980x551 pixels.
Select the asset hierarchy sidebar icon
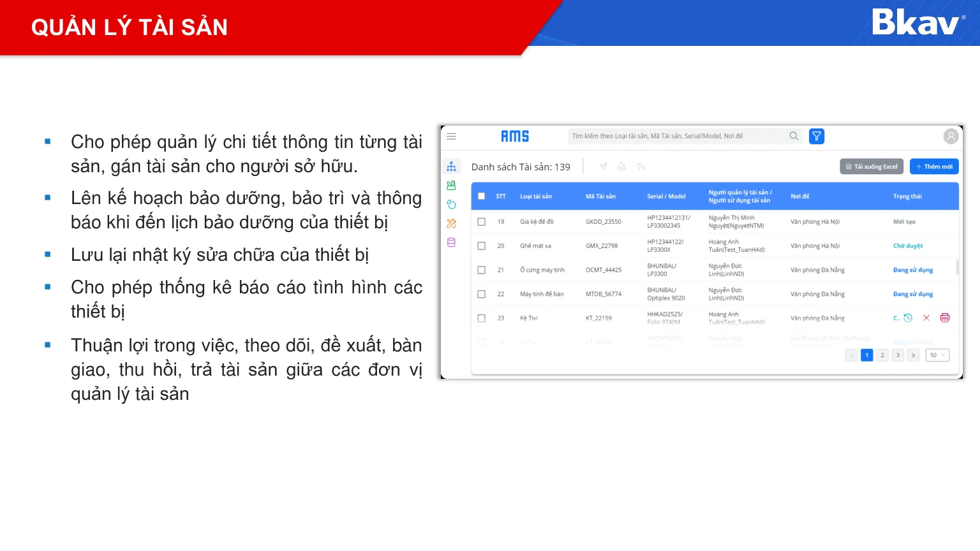[451, 166]
